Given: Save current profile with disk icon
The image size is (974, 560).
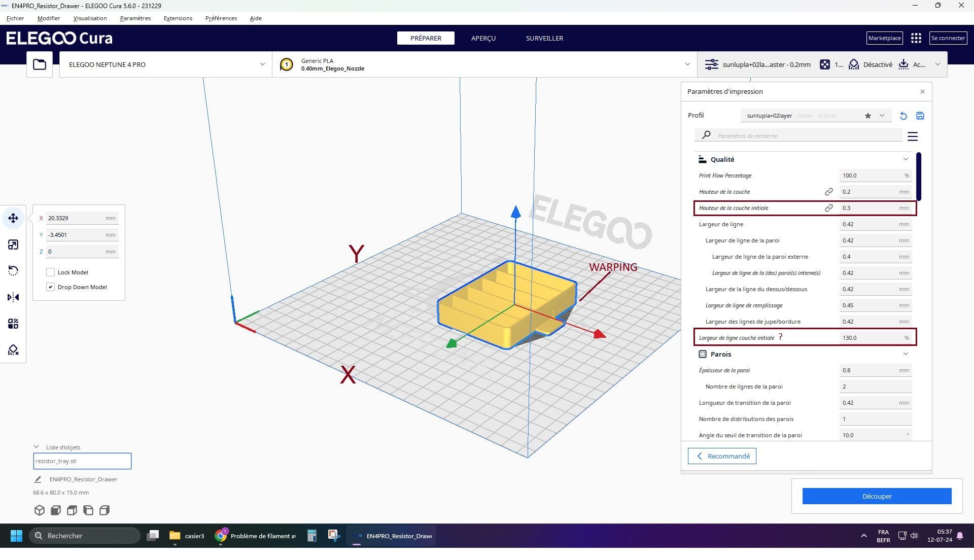Looking at the screenshot, I should [x=920, y=116].
